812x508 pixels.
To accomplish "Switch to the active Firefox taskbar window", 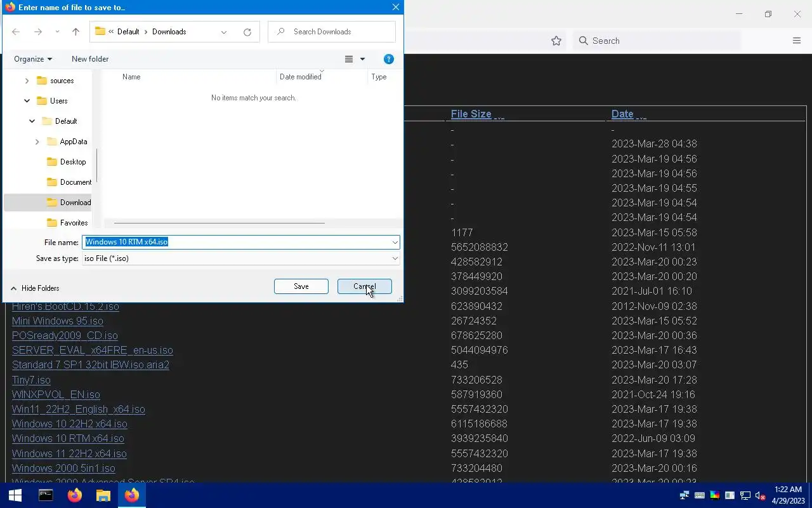I will coord(132,495).
